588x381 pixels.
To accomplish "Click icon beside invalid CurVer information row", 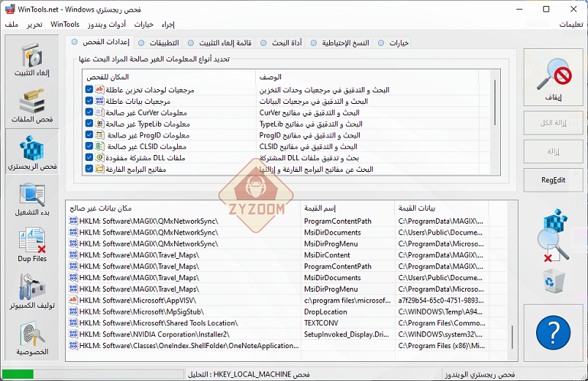I will coord(99,112).
